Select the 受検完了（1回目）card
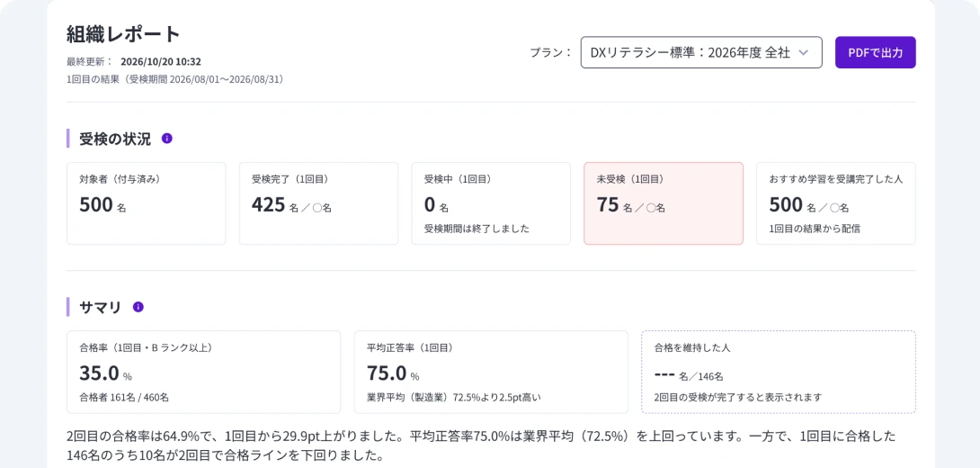The height and width of the screenshot is (468, 980). 319,203
